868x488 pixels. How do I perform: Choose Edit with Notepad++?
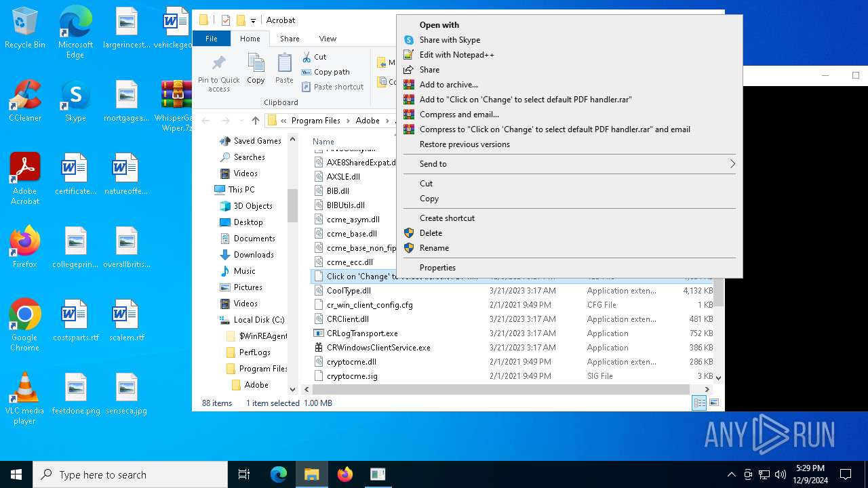pyautogui.click(x=570, y=55)
